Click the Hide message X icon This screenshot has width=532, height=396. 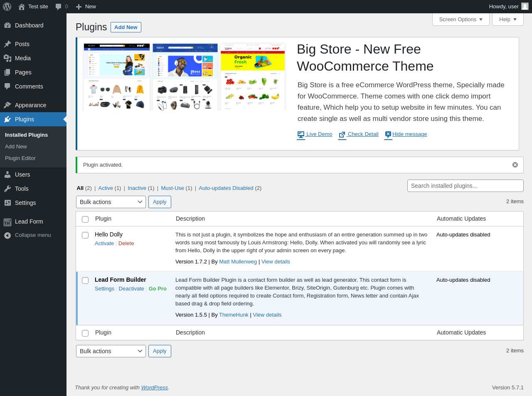pyautogui.click(x=388, y=134)
